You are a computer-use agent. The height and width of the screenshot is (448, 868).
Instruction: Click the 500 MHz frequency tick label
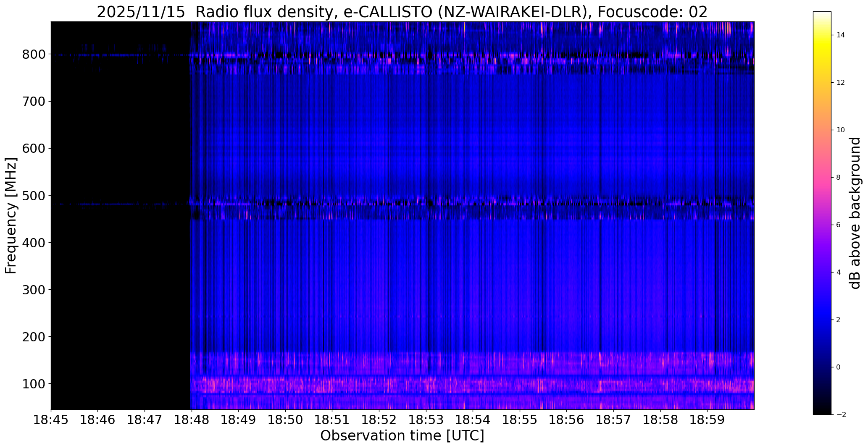(x=33, y=196)
